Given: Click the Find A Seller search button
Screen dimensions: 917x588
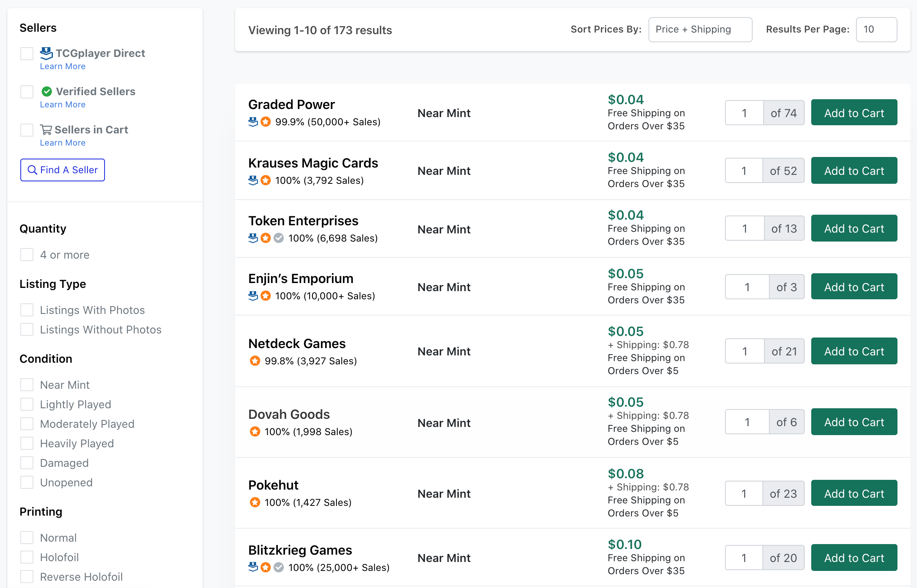Looking at the screenshot, I should [x=63, y=170].
